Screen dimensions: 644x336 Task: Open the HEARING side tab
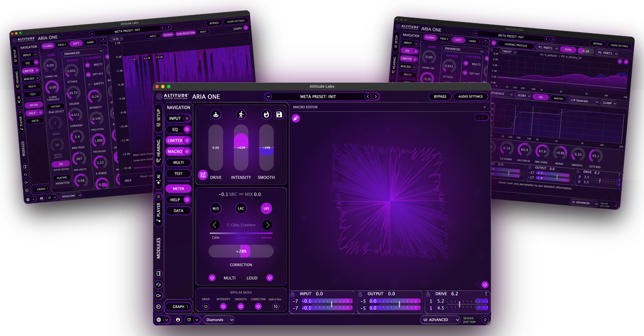[158, 150]
